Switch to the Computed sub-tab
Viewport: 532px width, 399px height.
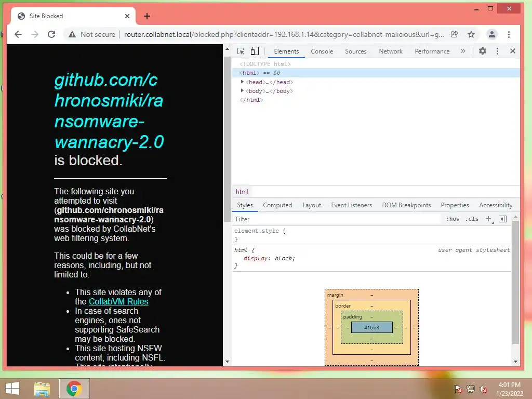coord(277,205)
